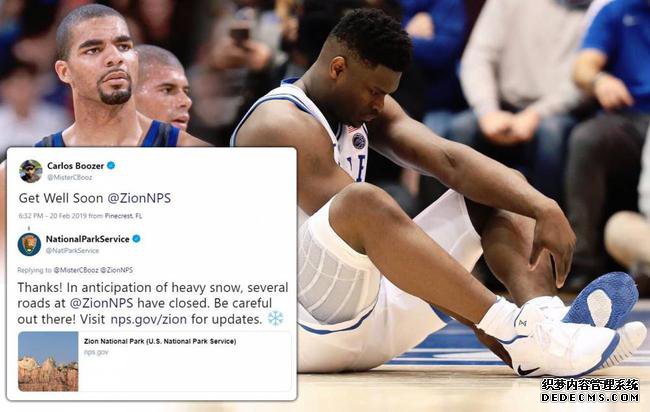
Task: Click the snowflake emoji after 'updates.'
Action: [x=275, y=319]
